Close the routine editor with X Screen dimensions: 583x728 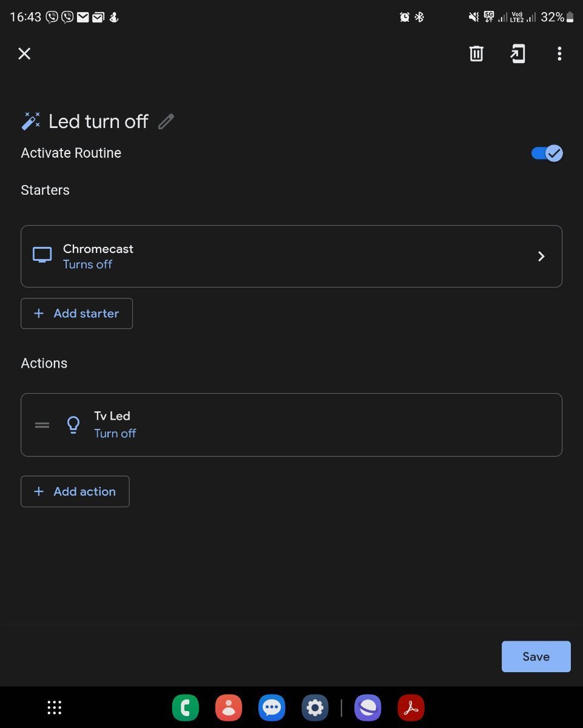(24, 54)
